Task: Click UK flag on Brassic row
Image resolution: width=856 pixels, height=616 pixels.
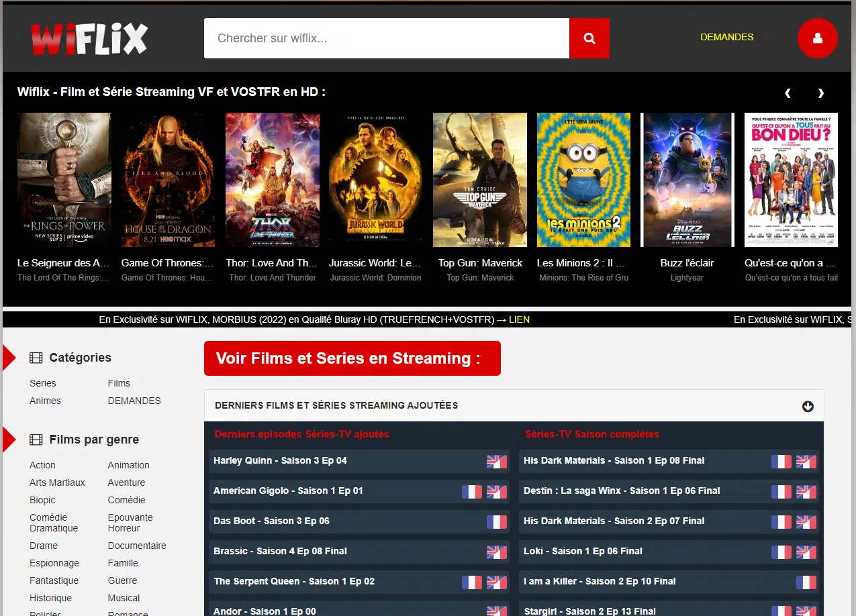Action: (x=497, y=552)
